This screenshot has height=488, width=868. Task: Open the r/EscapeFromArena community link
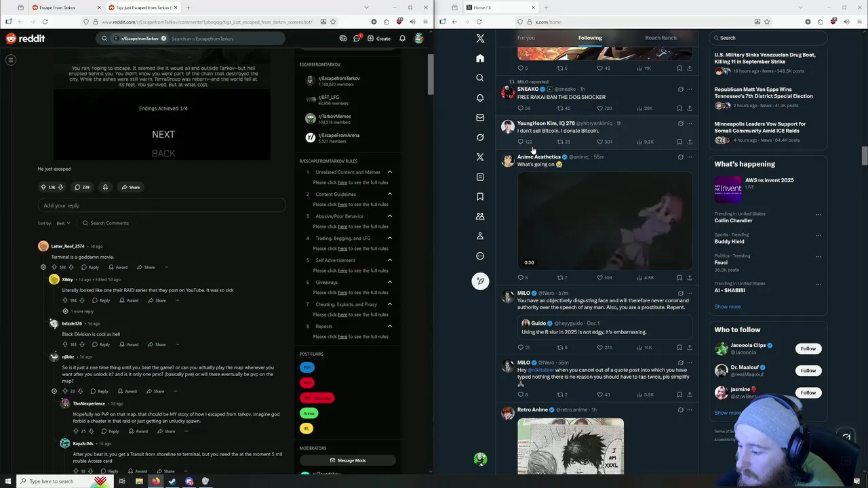click(x=333, y=138)
